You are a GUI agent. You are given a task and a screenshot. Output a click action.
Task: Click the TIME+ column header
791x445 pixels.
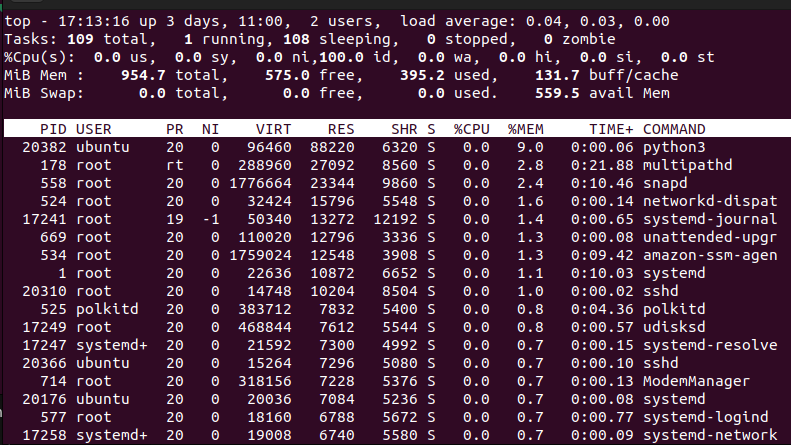[611, 129]
